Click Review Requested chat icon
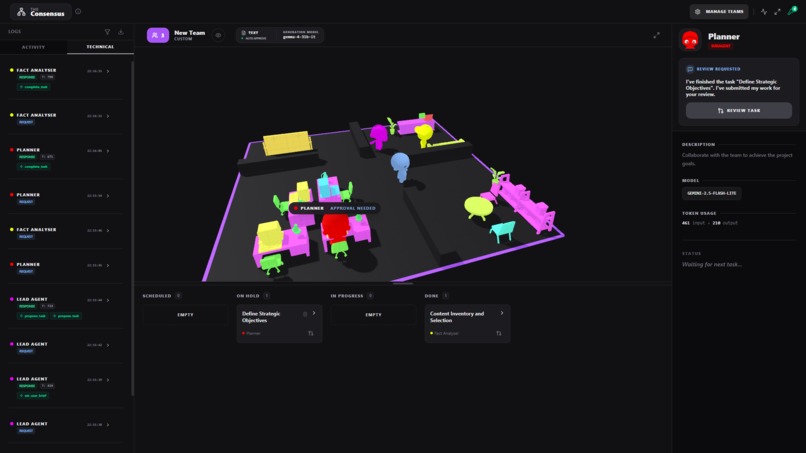Screen dimensions: 806x453 tap(690, 69)
